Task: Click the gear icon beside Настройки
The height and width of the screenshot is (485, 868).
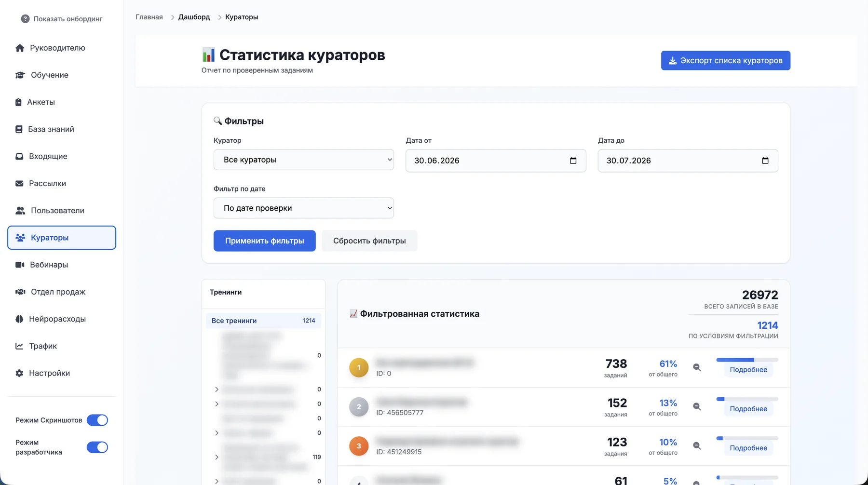Action: tap(19, 373)
